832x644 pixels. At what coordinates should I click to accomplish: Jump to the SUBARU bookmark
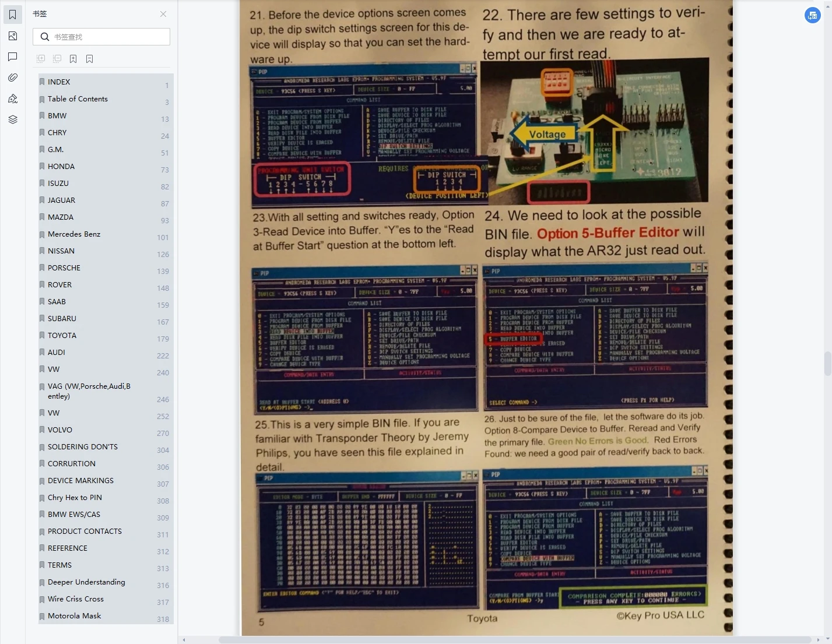[x=106, y=319]
